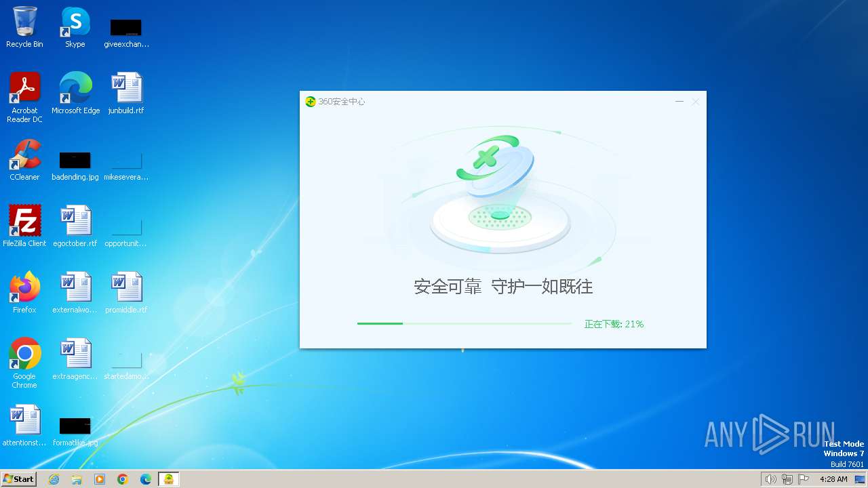868x488 pixels.
Task: Click the 正在下载: 21% status text
Action: click(x=614, y=324)
